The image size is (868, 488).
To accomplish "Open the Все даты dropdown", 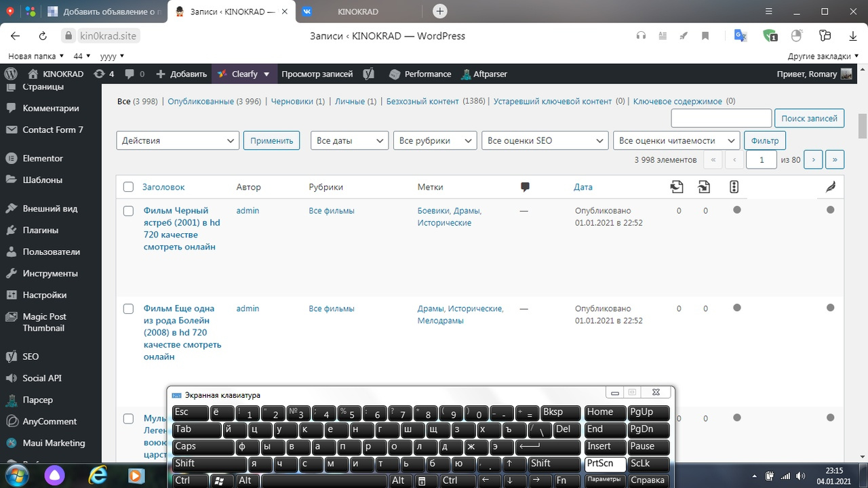I will [350, 140].
